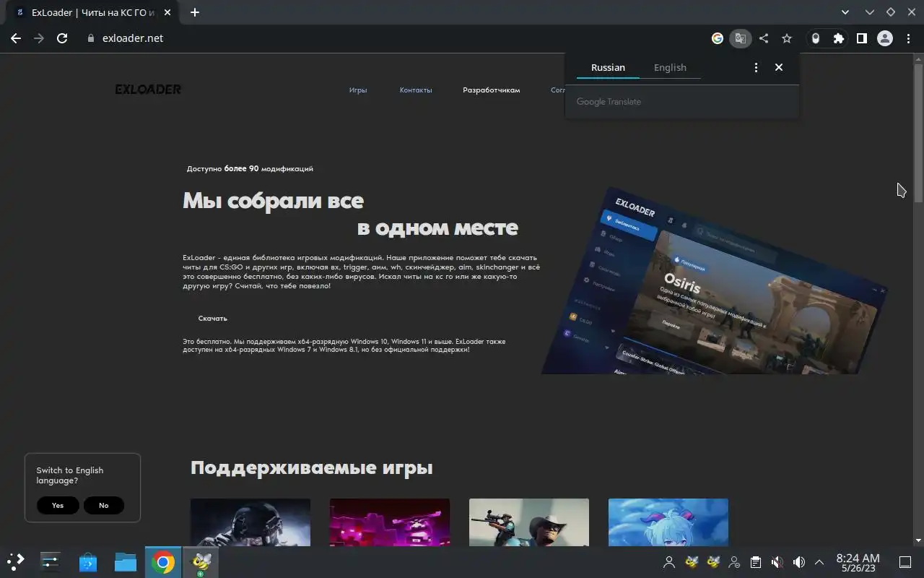The image size is (924, 578).
Task: Open the Игры navigation link
Action: [358, 90]
